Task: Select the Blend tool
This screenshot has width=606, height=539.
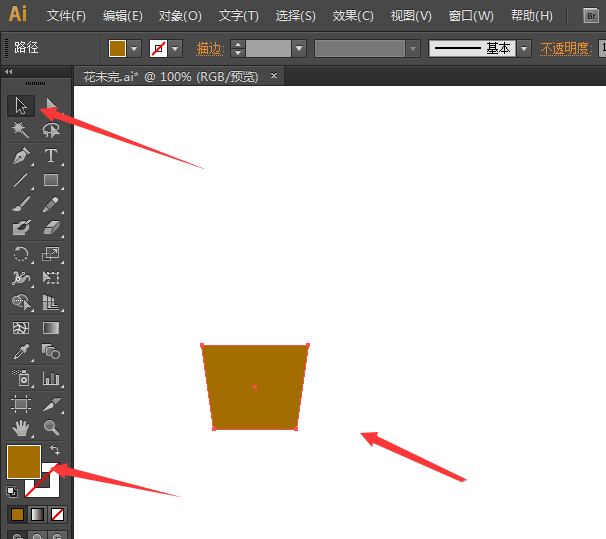Action: pyautogui.click(x=51, y=352)
